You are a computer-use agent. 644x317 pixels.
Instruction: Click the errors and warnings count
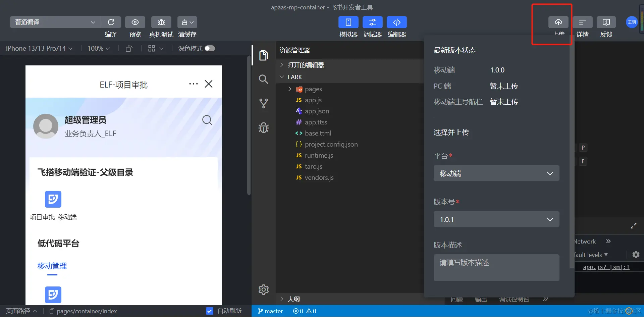305,311
